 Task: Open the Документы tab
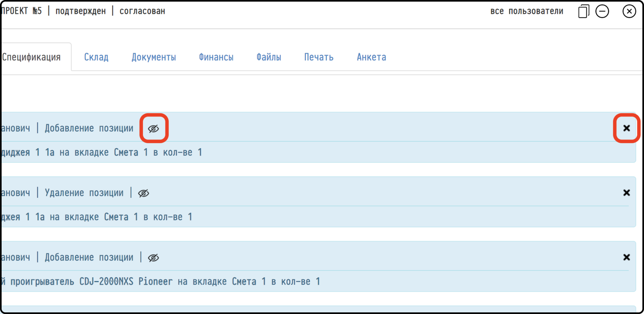click(x=154, y=57)
